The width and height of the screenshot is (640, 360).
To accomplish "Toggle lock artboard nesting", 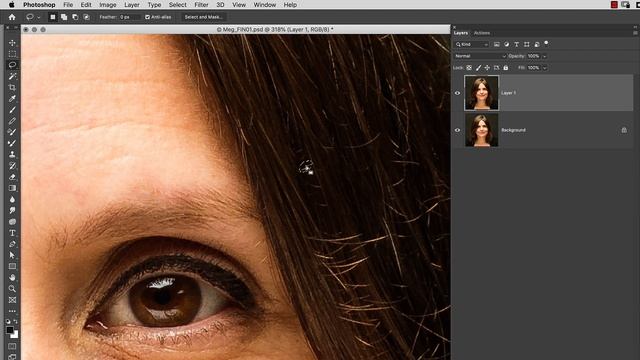I will [x=497, y=68].
